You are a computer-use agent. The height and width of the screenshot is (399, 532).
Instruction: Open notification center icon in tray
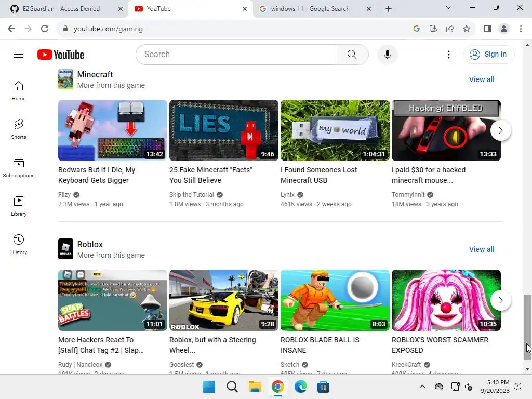click(x=518, y=387)
